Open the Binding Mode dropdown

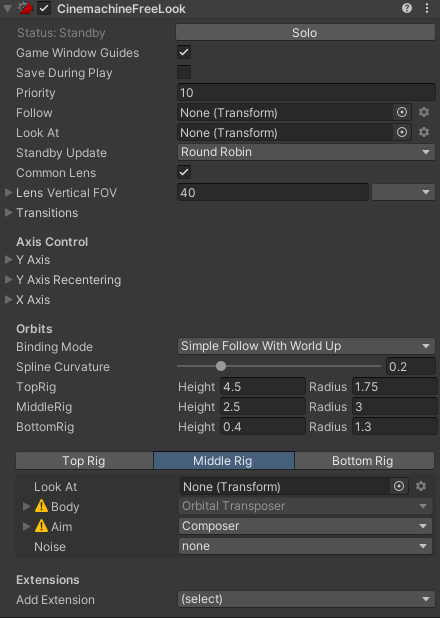coord(306,346)
